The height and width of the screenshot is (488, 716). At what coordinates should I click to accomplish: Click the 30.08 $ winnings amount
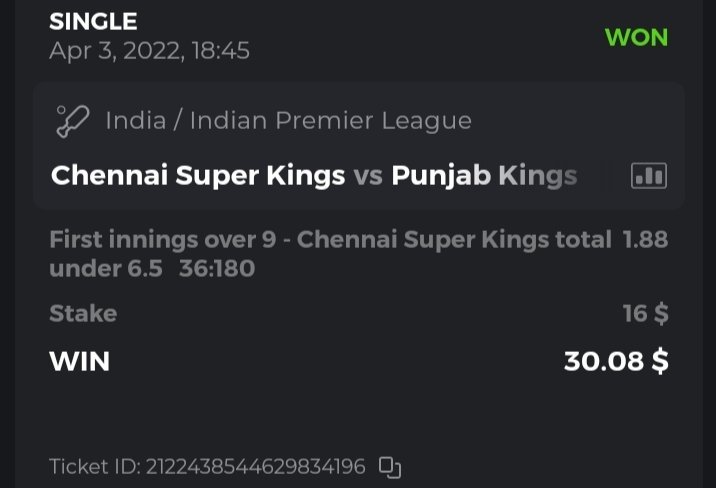click(x=616, y=361)
